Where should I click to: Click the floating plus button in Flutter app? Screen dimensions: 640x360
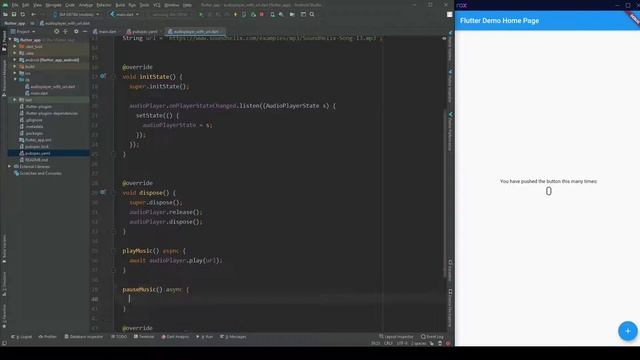[x=627, y=331]
